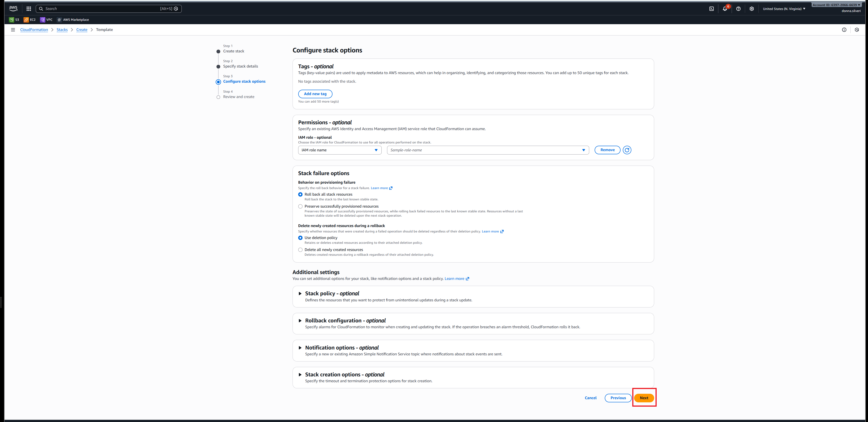Open the AWS services grid menu
The image size is (868, 422).
coord(29,9)
